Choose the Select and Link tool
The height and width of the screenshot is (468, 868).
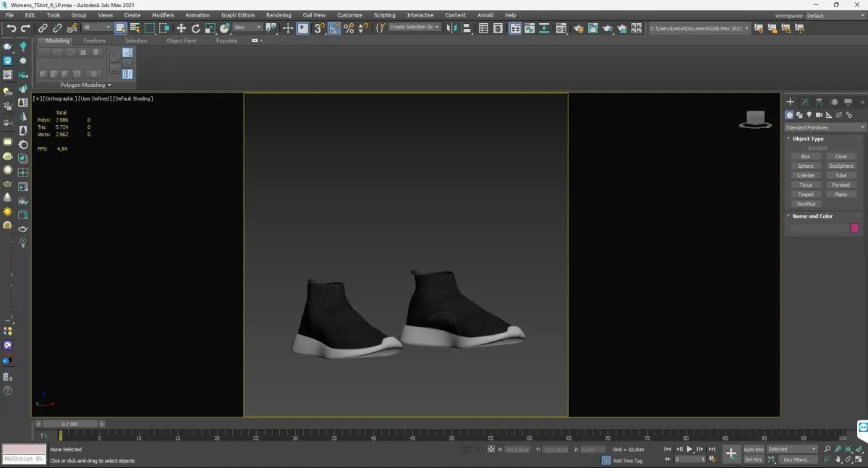click(43, 28)
